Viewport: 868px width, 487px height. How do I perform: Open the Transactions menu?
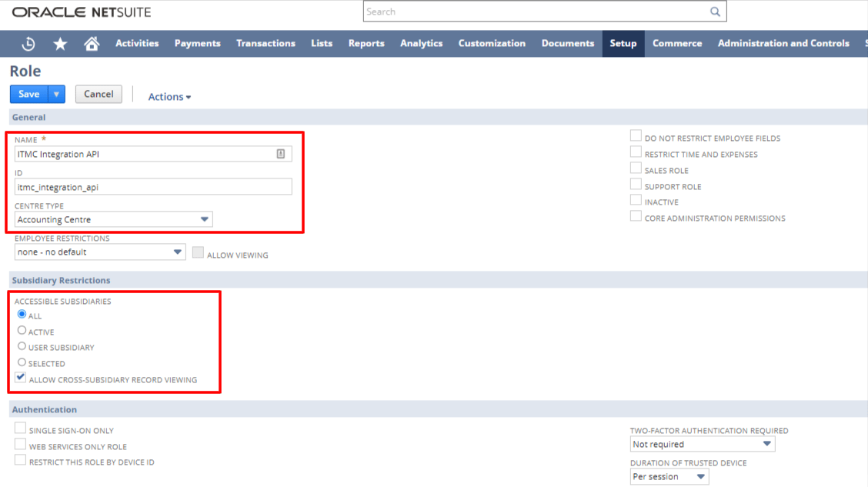tap(265, 43)
